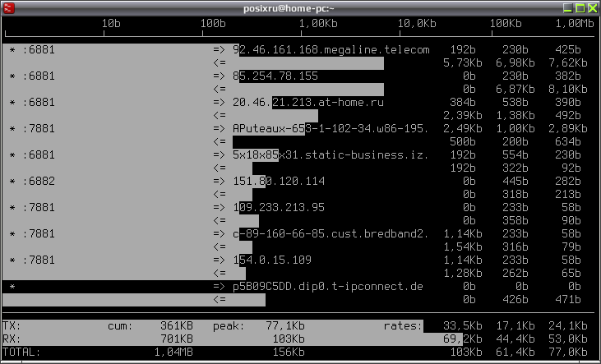
Task: Click the total peak value 156Kb
Action: click(289, 352)
